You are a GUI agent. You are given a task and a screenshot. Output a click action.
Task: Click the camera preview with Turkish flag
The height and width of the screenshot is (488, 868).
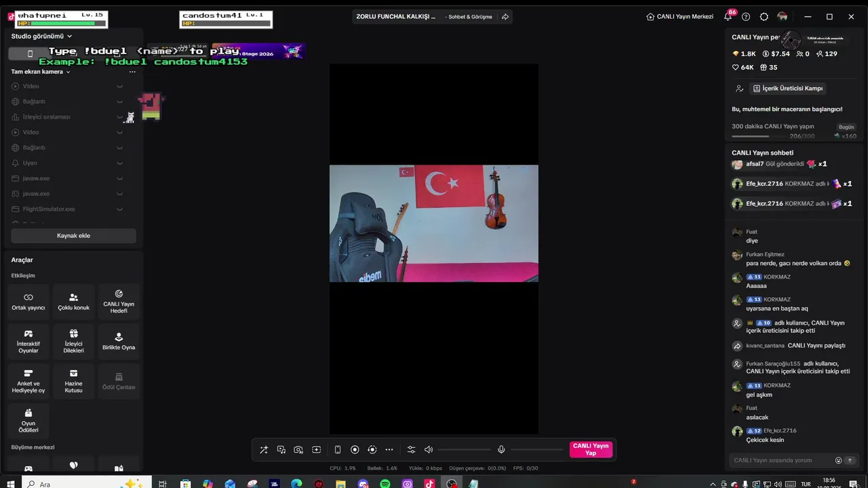tap(434, 223)
